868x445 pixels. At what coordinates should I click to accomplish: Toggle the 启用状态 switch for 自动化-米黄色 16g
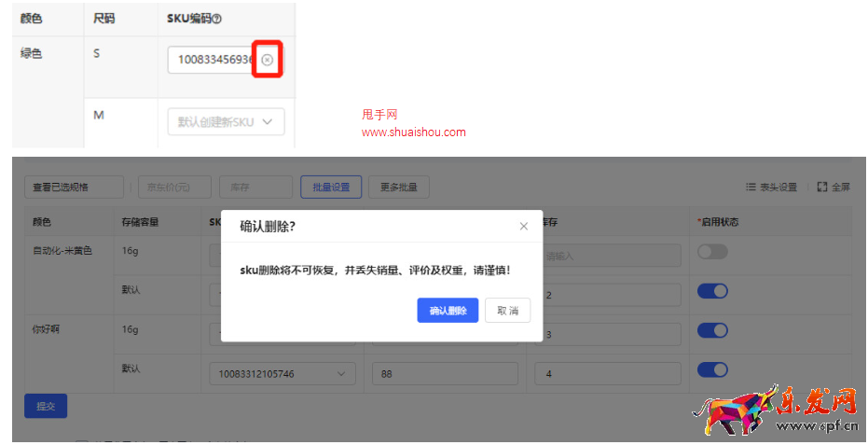point(712,252)
